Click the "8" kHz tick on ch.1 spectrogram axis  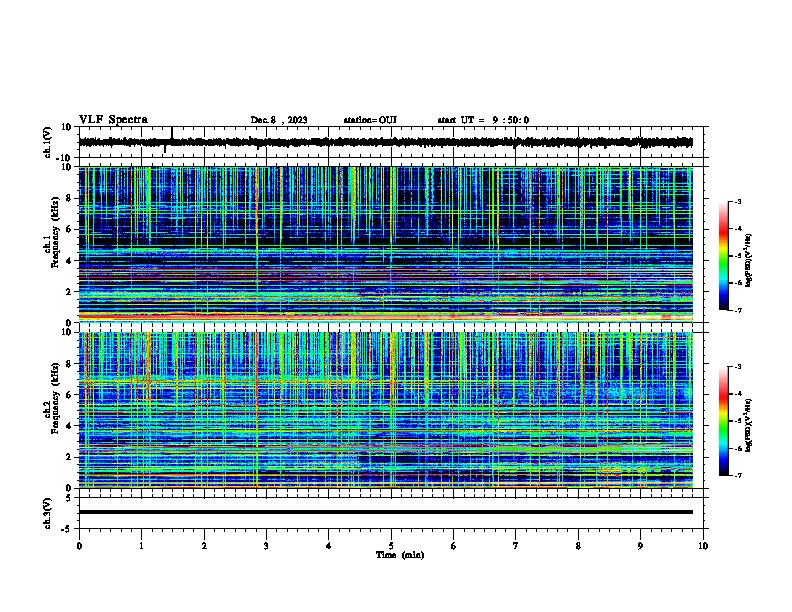pyautogui.click(x=69, y=198)
